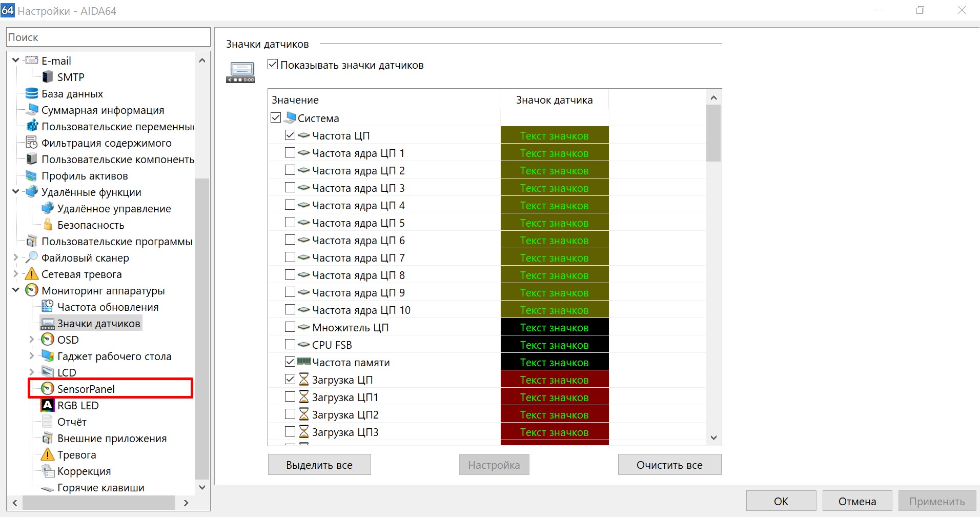
Task: Click the Файловый сканер magnifier icon
Action: (x=32, y=257)
